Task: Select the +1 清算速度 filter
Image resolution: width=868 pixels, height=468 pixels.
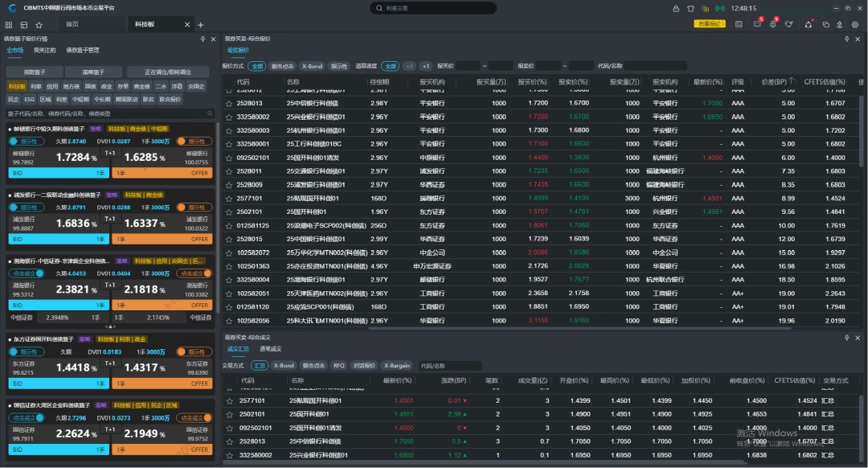Action: [x=426, y=67]
